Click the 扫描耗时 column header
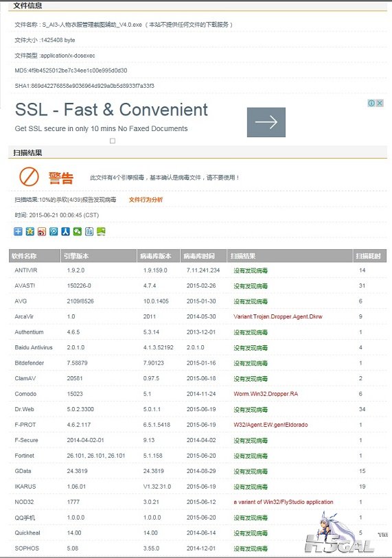The height and width of the screenshot is (558, 392). pyautogui.click(x=369, y=256)
